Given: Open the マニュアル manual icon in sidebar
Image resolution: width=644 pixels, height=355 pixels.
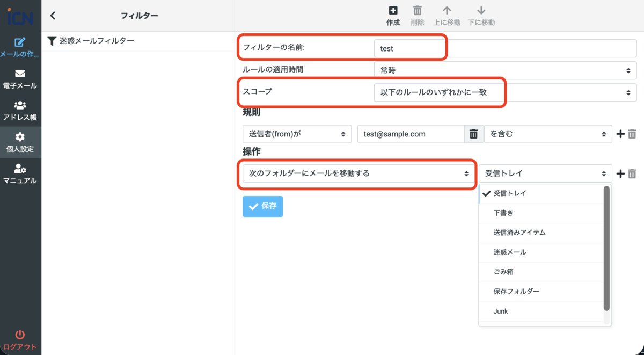Looking at the screenshot, I should (x=20, y=173).
